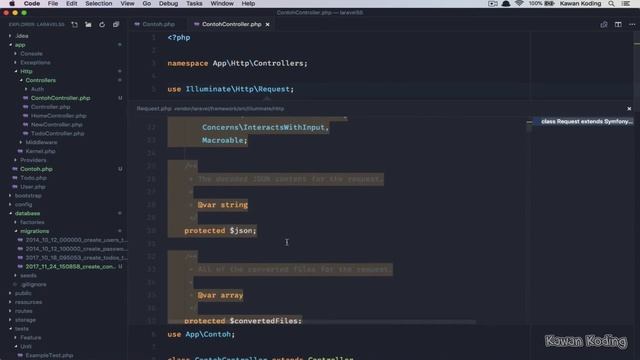The image size is (640, 360).
Task: Click the New Folder icon in Explorer header
Action: click(88, 24)
